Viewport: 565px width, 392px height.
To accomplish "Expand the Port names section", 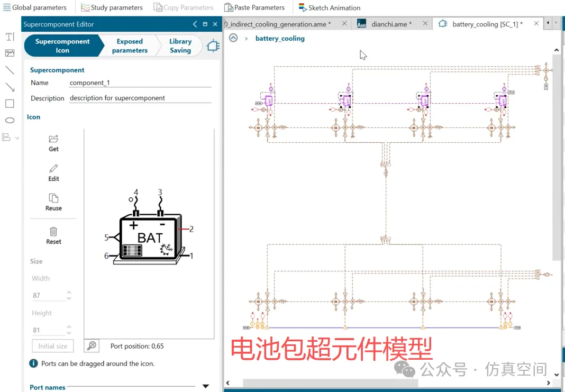I will 206,387.
